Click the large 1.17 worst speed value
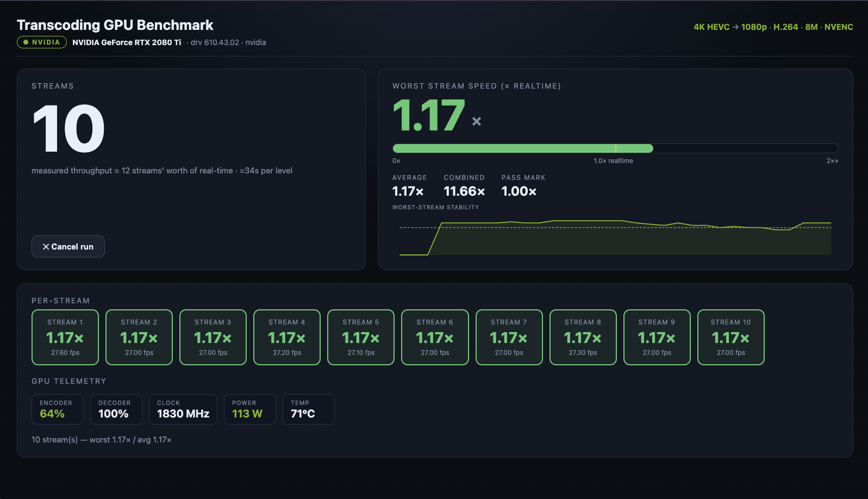 point(429,115)
